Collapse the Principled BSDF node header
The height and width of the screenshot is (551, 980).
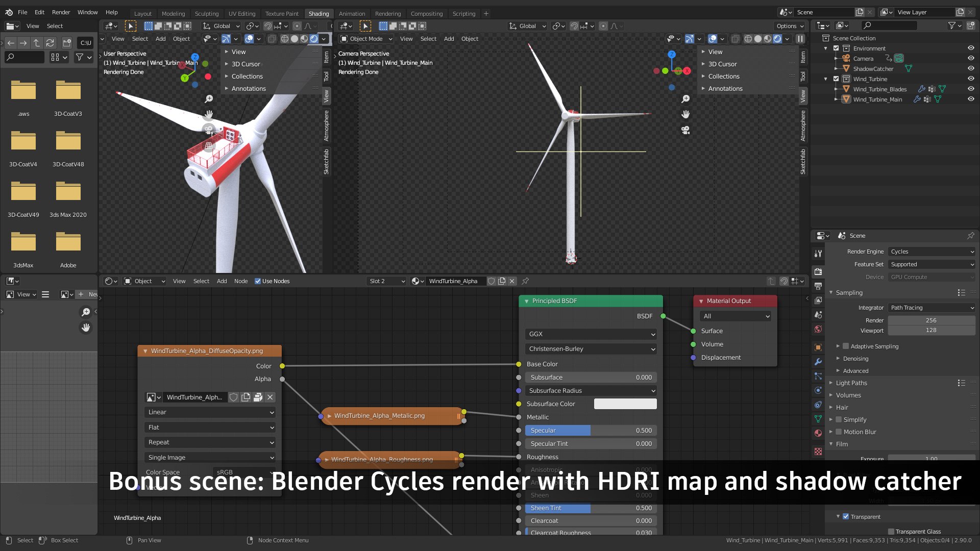click(x=526, y=301)
